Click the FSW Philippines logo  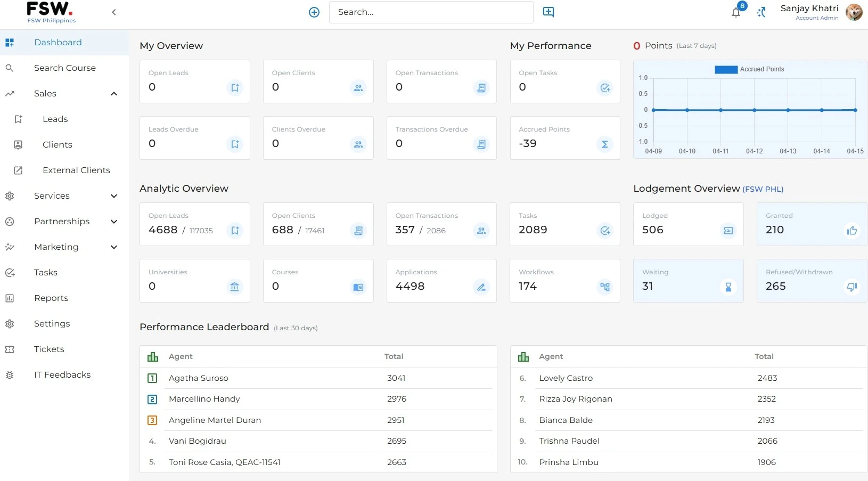51,12
